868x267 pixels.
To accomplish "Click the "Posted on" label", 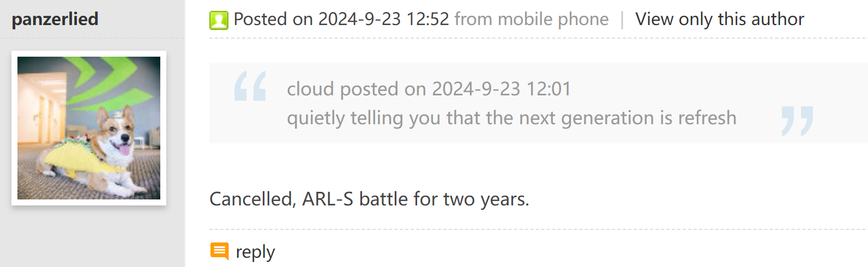I will [261, 19].
